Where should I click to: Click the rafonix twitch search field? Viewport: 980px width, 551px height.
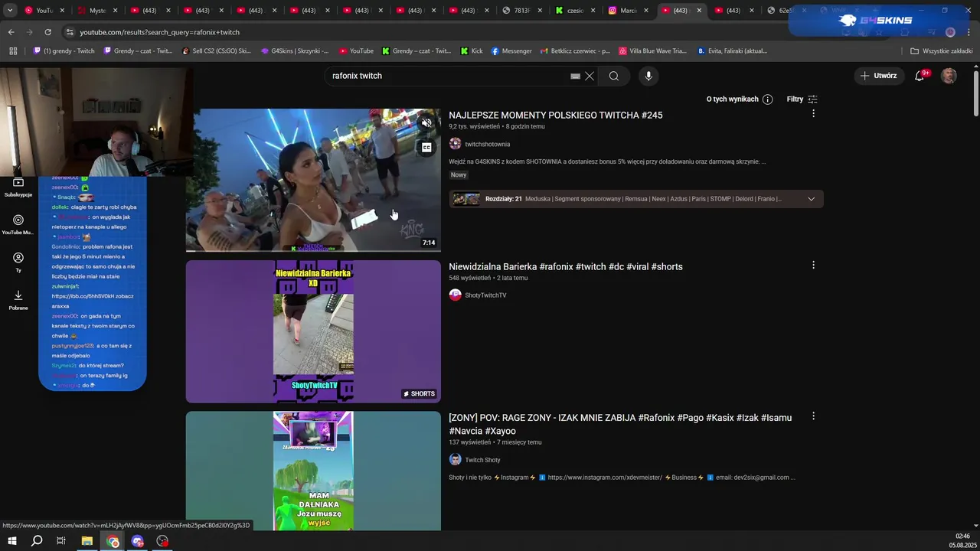[x=448, y=76]
